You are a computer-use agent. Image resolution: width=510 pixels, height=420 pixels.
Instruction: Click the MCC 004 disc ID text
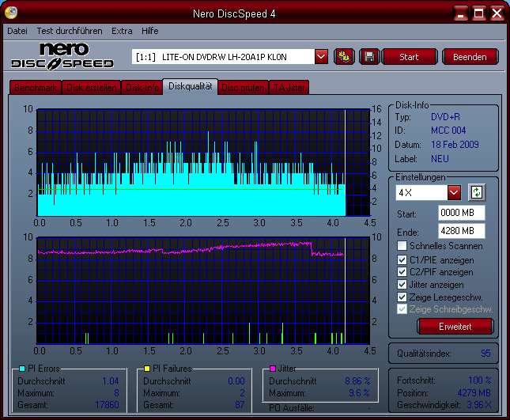pos(448,131)
